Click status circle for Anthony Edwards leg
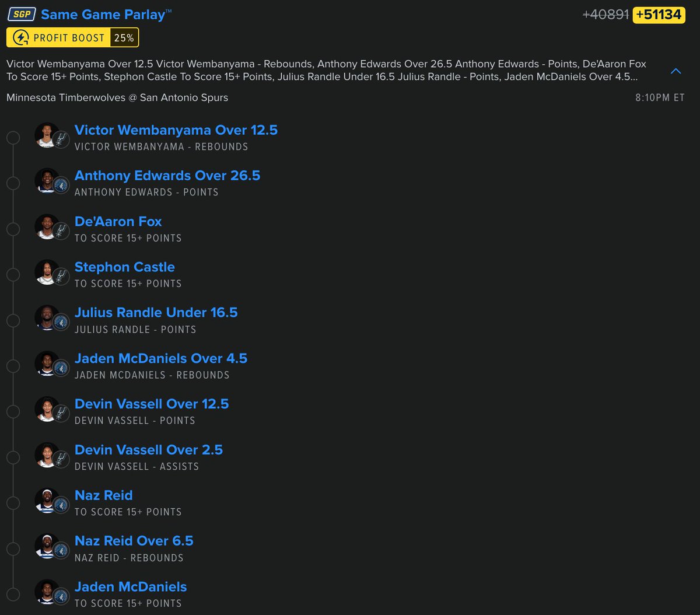Image resolution: width=700 pixels, height=615 pixels. tap(13, 183)
